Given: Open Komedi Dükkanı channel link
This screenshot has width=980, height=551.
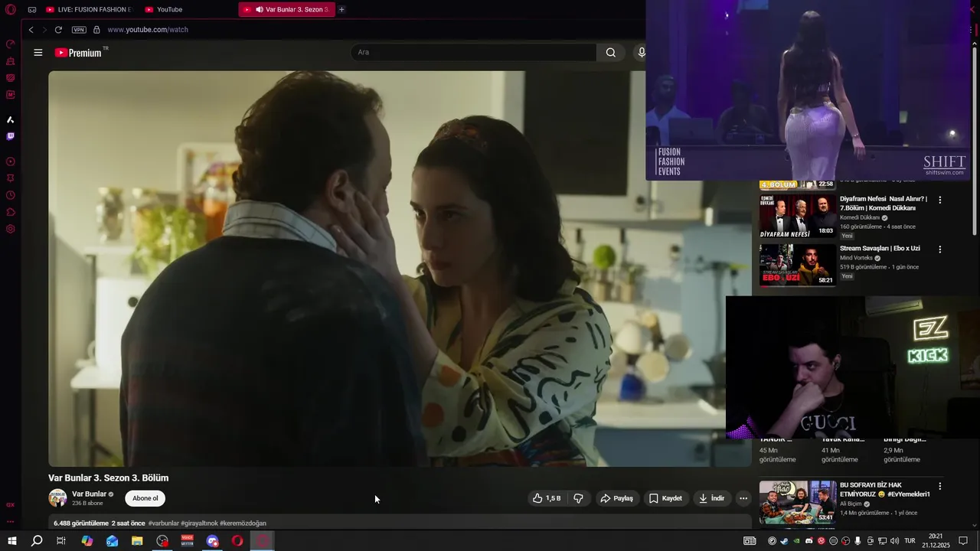Looking at the screenshot, I should click(860, 217).
